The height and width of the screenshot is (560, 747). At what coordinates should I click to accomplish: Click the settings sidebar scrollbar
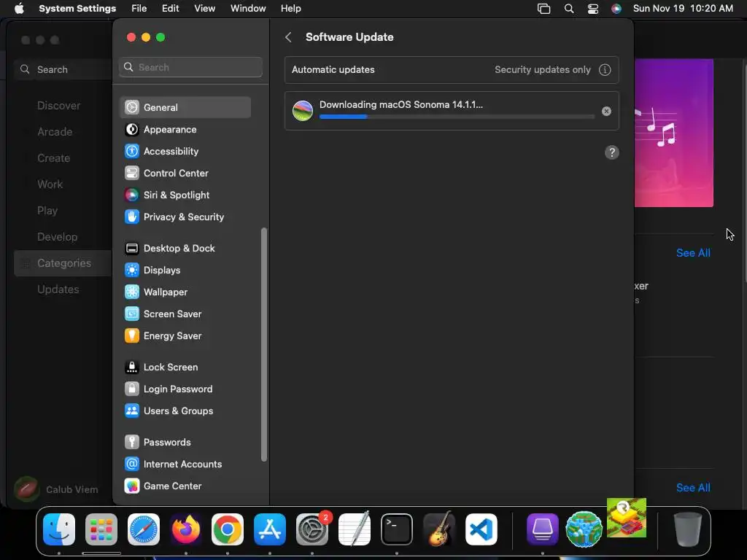tap(264, 345)
